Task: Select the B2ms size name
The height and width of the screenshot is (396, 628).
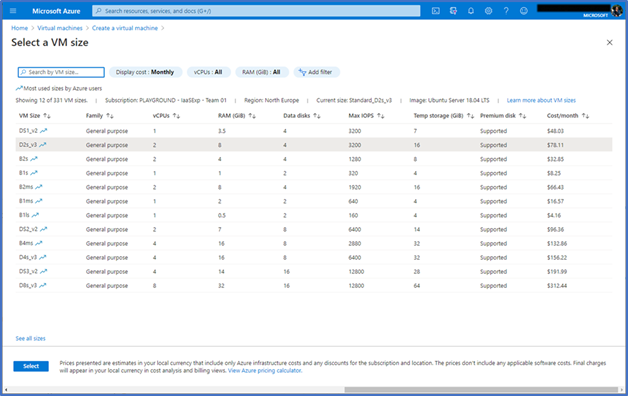Action: [x=26, y=187]
